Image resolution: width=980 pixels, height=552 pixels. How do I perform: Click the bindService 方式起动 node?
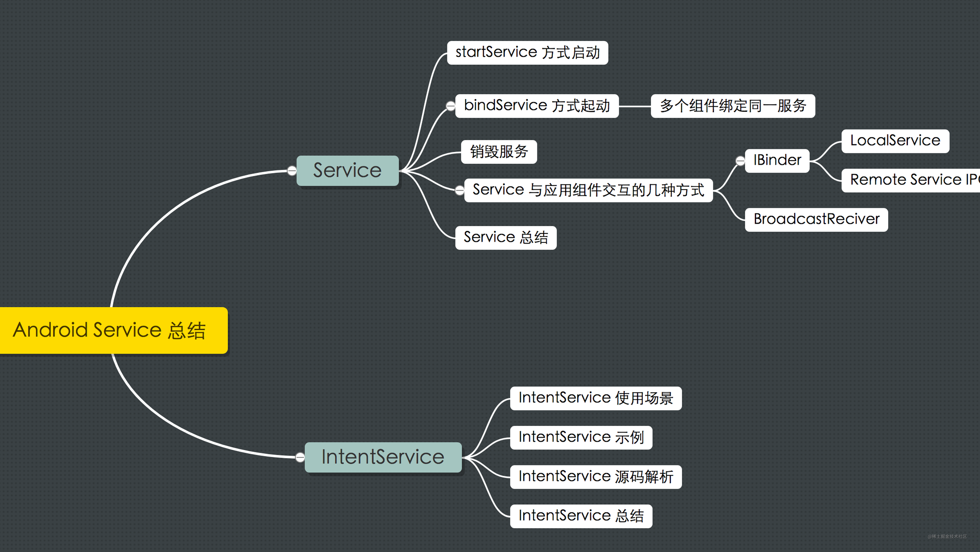point(537,106)
